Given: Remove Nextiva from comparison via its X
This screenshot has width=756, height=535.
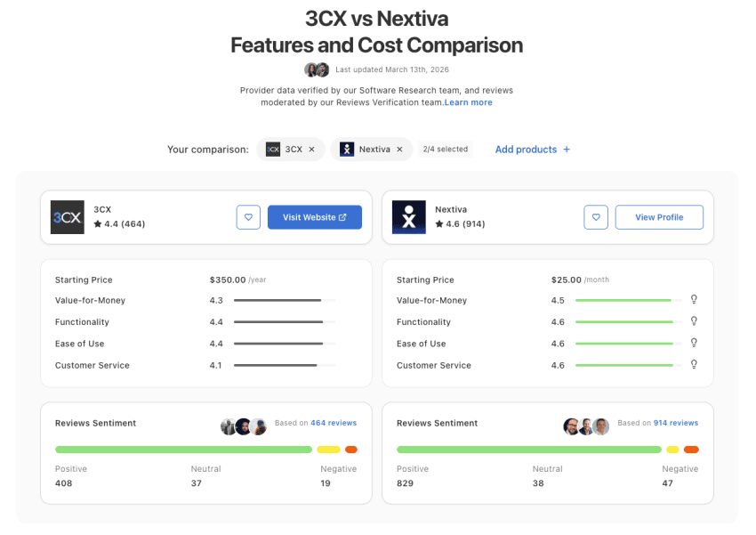Looking at the screenshot, I should [x=398, y=149].
